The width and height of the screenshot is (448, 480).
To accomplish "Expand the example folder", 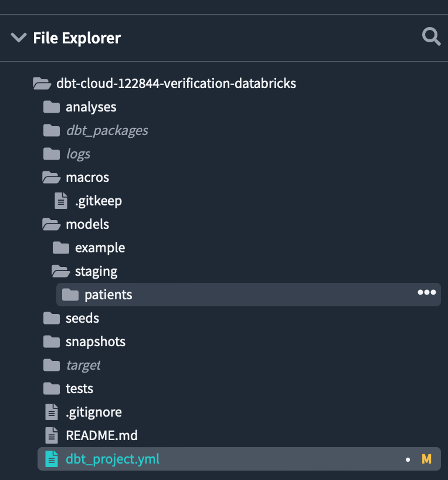I will point(100,248).
